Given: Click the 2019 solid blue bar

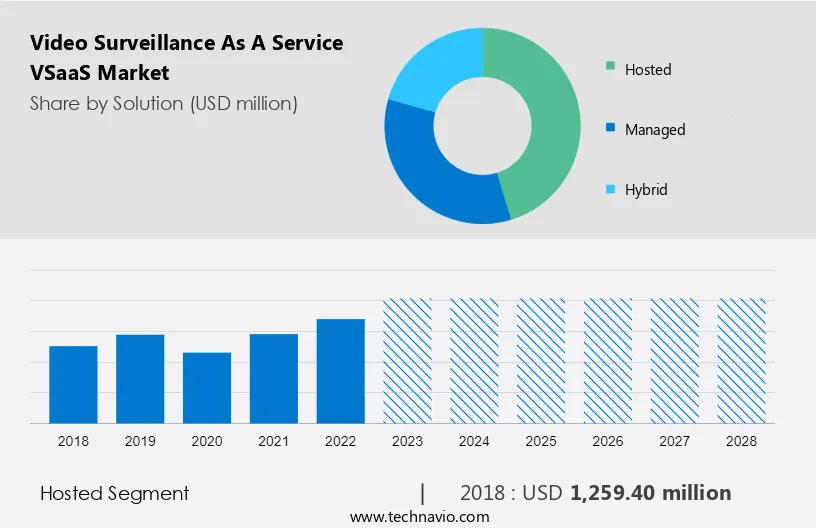Looking at the screenshot, I should (140, 378).
